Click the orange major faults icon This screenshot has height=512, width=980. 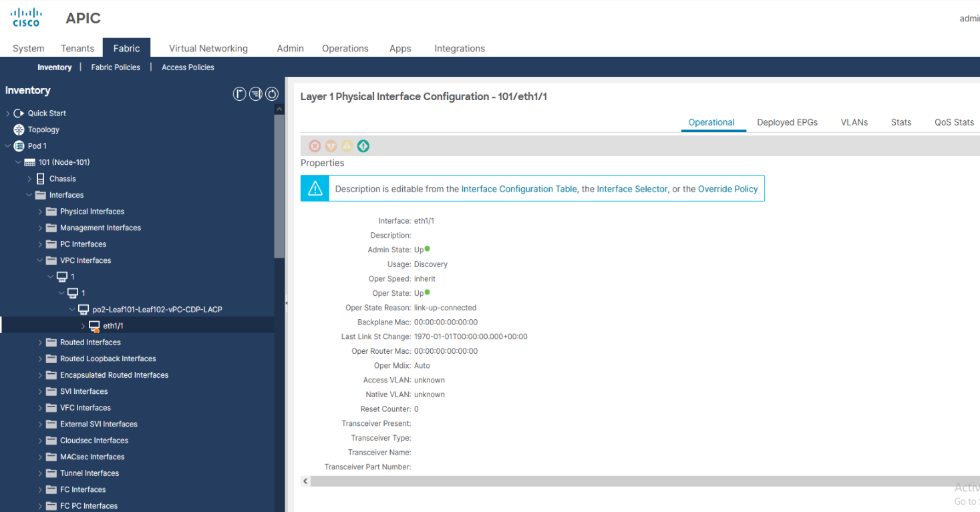point(331,146)
